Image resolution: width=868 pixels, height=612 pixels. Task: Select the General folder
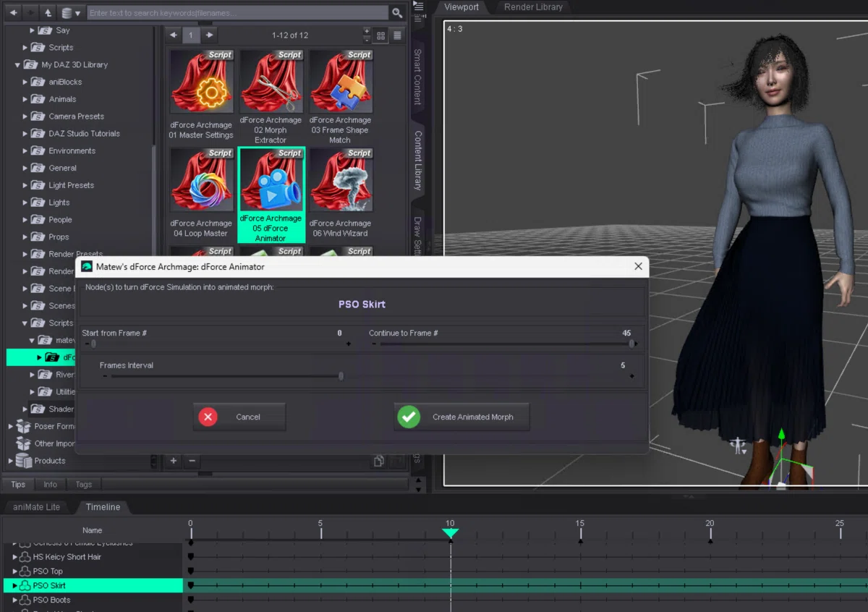pyautogui.click(x=62, y=168)
